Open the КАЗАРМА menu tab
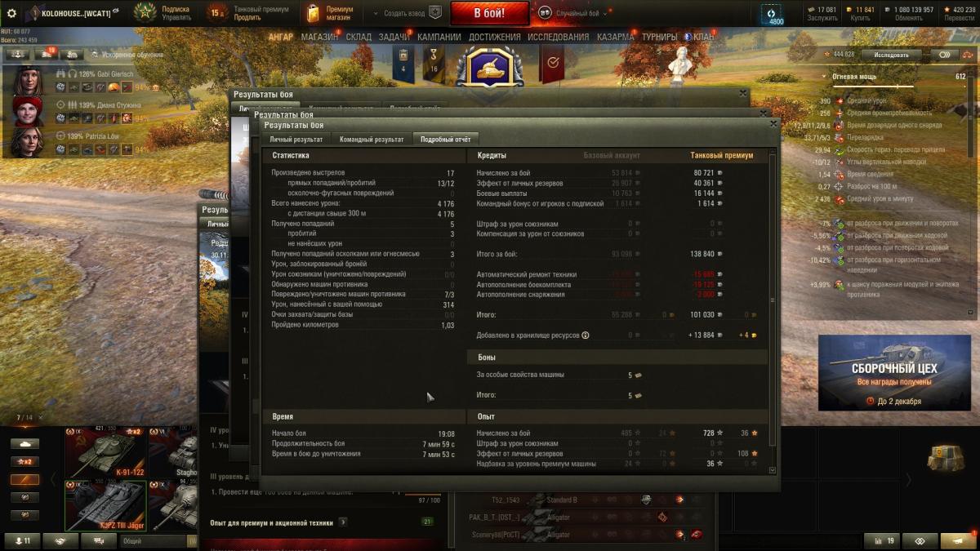 615,37
